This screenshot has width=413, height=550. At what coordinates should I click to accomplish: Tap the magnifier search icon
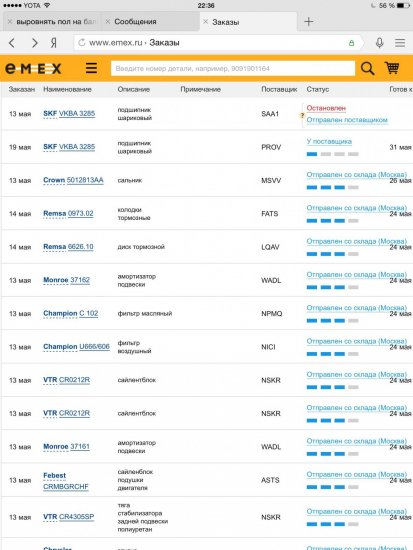click(367, 68)
